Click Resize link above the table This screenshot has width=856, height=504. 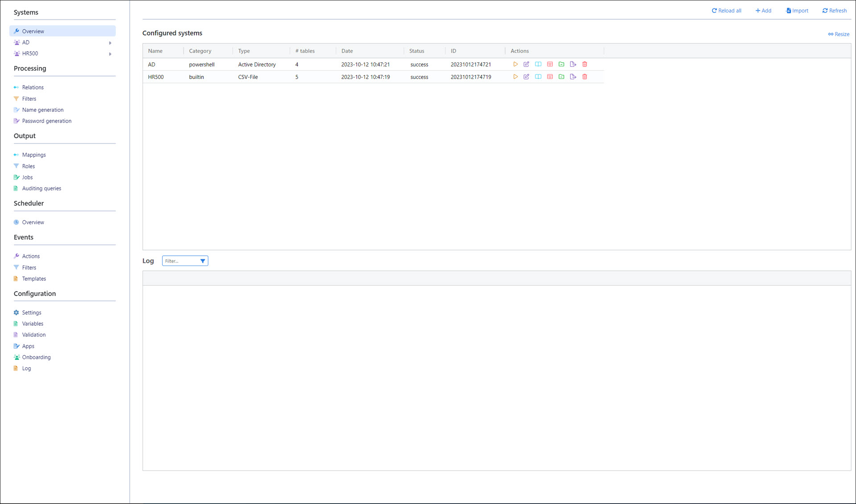tap(839, 34)
